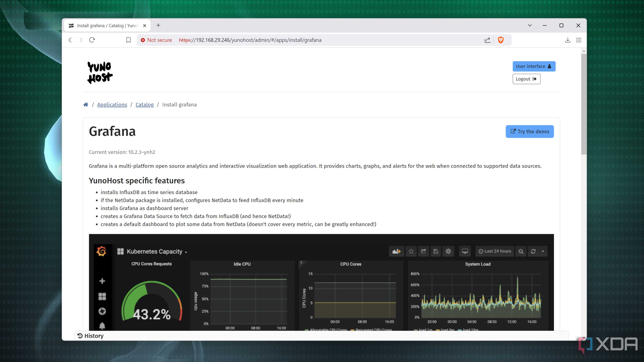
Task: Click the monitor view mode icon
Action: [465, 251]
